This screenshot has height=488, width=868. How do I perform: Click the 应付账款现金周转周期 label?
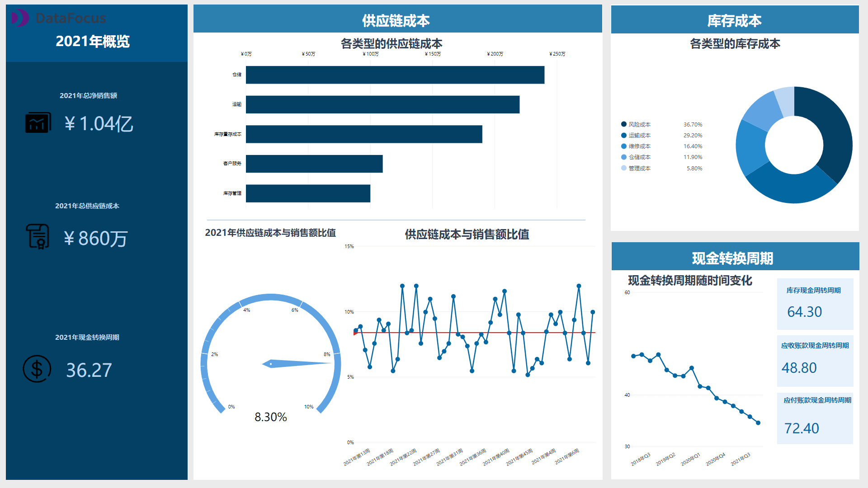click(x=817, y=400)
